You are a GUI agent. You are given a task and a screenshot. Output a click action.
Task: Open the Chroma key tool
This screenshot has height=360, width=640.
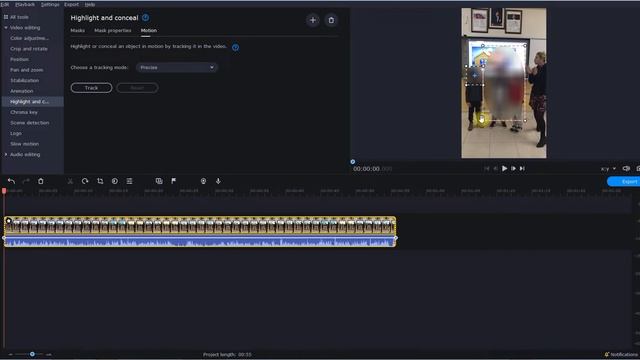click(24, 112)
